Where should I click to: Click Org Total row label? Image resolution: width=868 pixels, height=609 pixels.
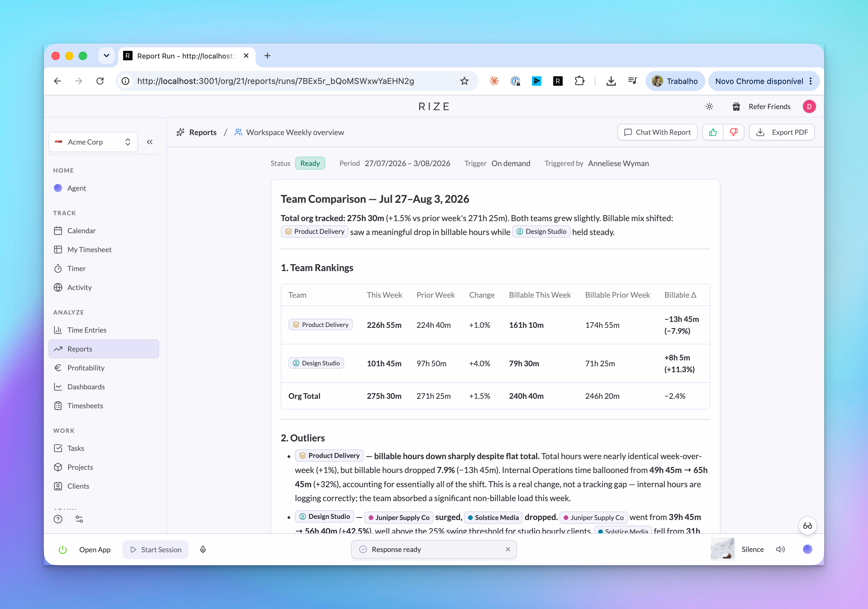pos(304,396)
